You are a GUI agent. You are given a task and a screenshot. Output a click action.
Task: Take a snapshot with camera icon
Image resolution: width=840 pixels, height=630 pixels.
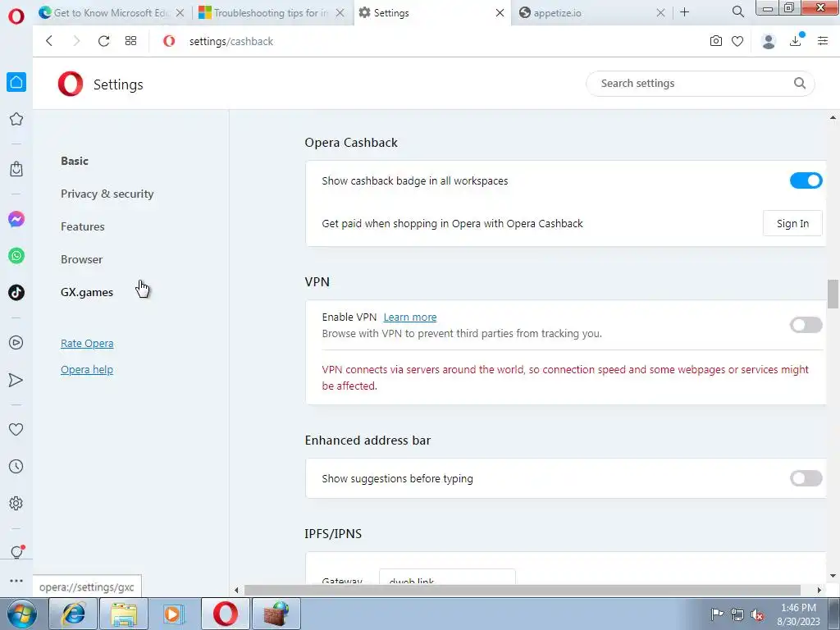(715, 41)
